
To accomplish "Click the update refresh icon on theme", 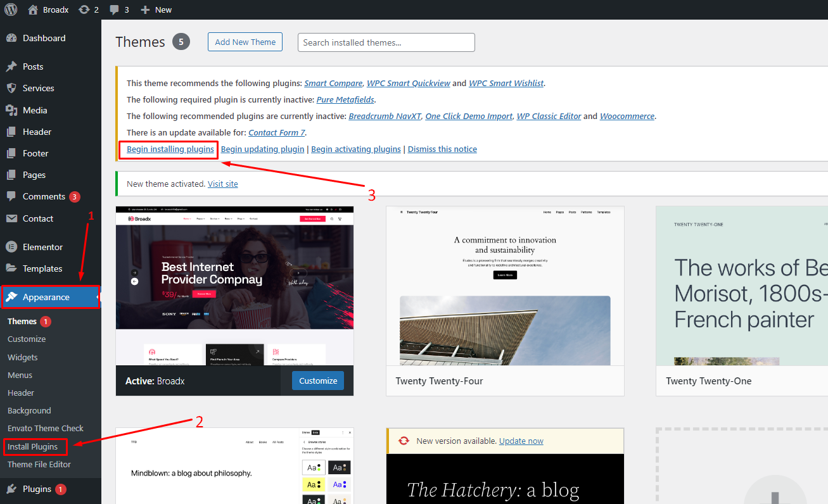I will pyautogui.click(x=404, y=441).
